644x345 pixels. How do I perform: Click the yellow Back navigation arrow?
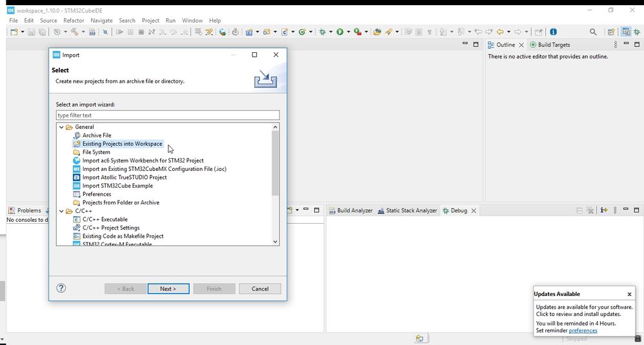pyautogui.click(x=500, y=32)
